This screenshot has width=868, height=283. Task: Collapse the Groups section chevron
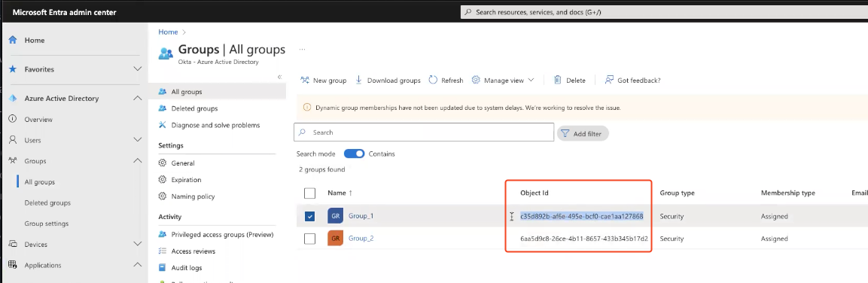(137, 161)
